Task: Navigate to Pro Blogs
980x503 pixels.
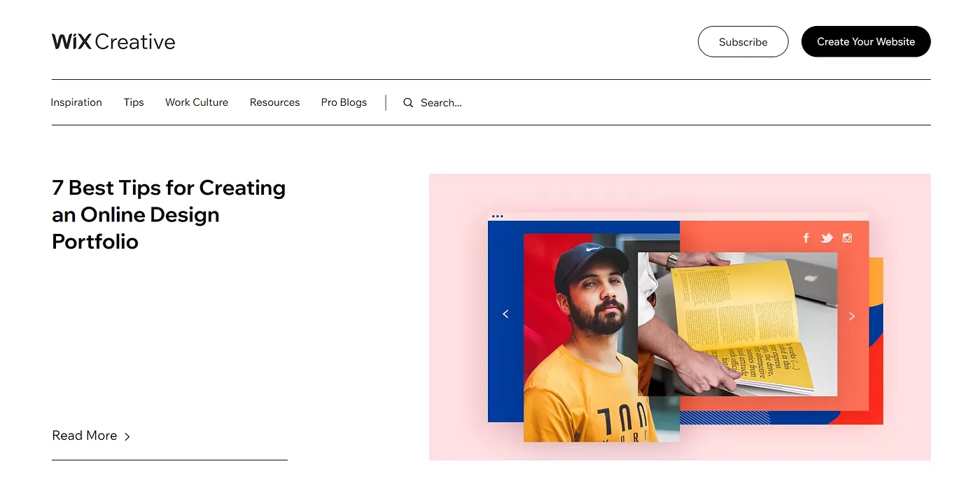Action: click(344, 102)
